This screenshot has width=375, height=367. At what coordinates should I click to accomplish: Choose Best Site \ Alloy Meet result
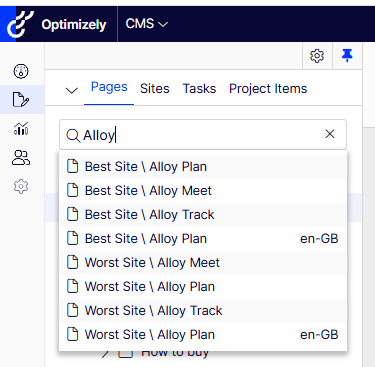(203, 191)
